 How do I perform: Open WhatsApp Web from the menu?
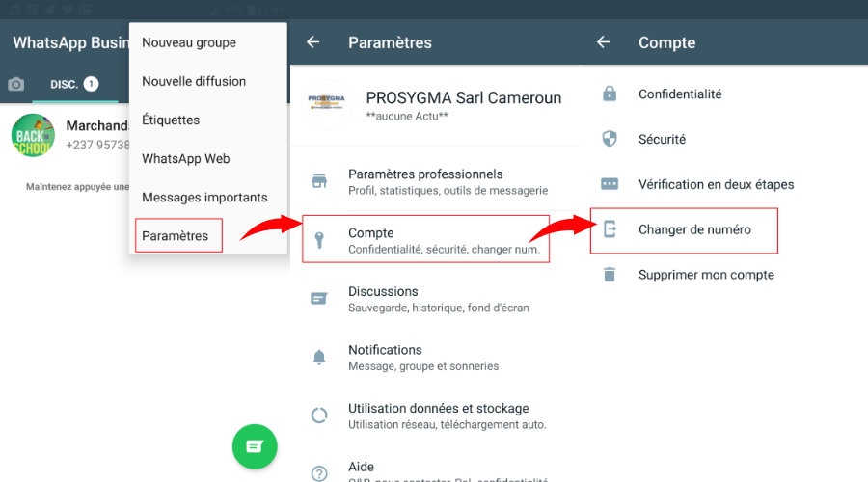click(185, 159)
